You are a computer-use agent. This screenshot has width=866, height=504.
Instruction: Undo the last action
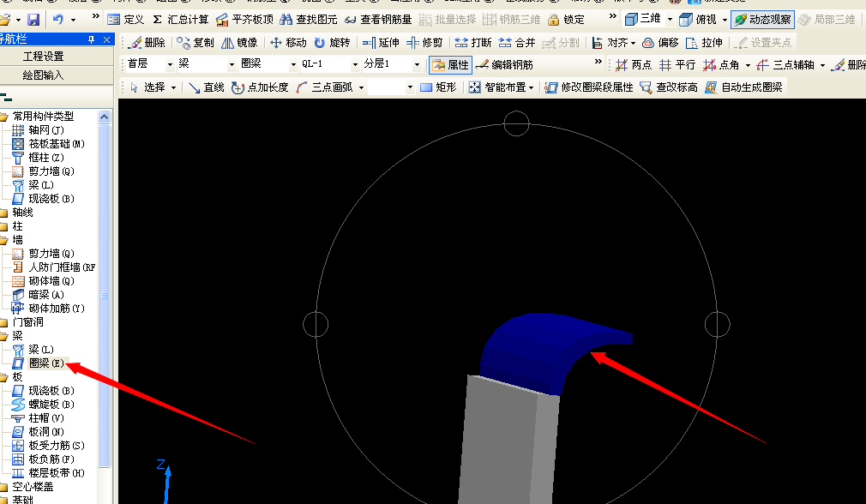click(x=58, y=20)
